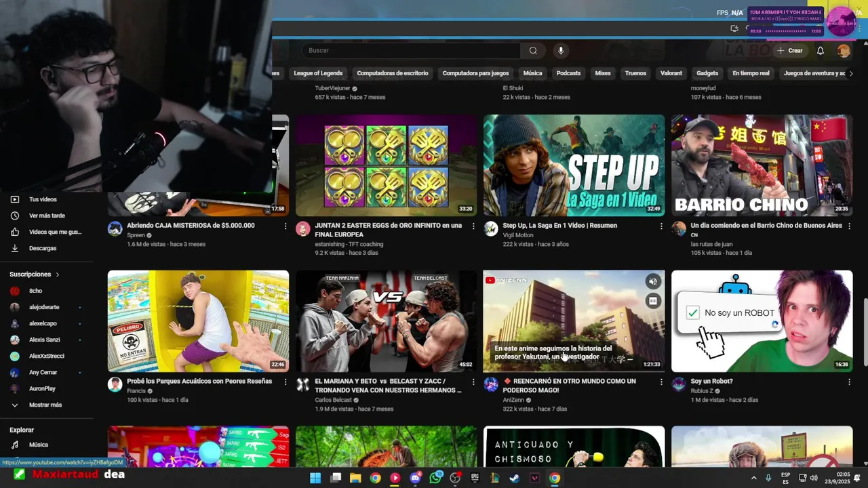This screenshot has height=488, width=868.
Task: Open options for JUNTAN 2 EASTER EGGS video
Action: pyautogui.click(x=473, y=226)
